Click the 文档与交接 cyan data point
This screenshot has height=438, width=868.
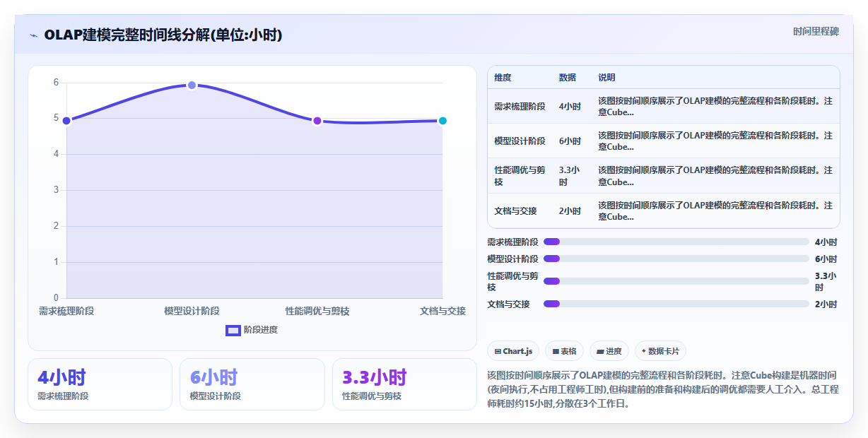point(442,121)
